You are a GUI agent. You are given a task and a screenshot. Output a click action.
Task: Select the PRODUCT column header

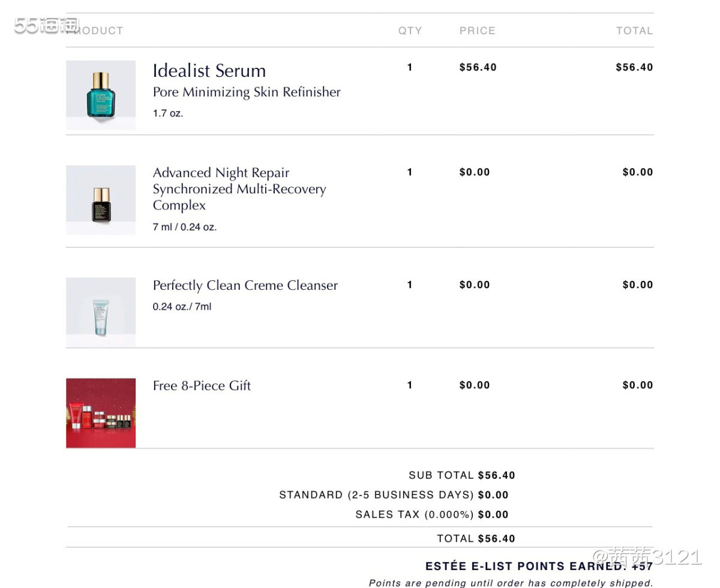pos(95,31)
